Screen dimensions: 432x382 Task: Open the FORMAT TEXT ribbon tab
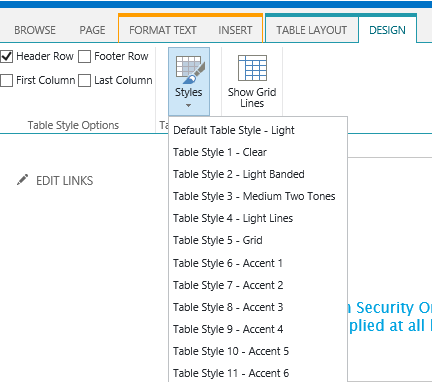pos(163,30)
